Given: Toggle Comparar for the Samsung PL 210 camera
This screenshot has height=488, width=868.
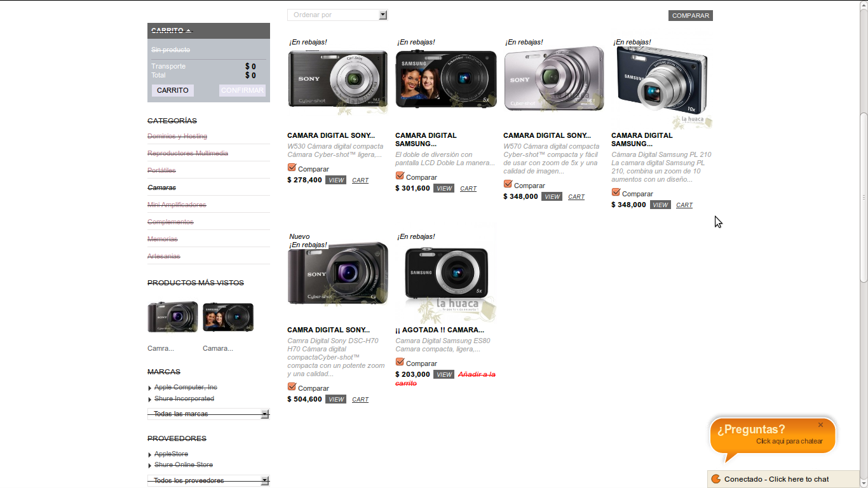Looking at the screenshot, I should click(616, 193).
